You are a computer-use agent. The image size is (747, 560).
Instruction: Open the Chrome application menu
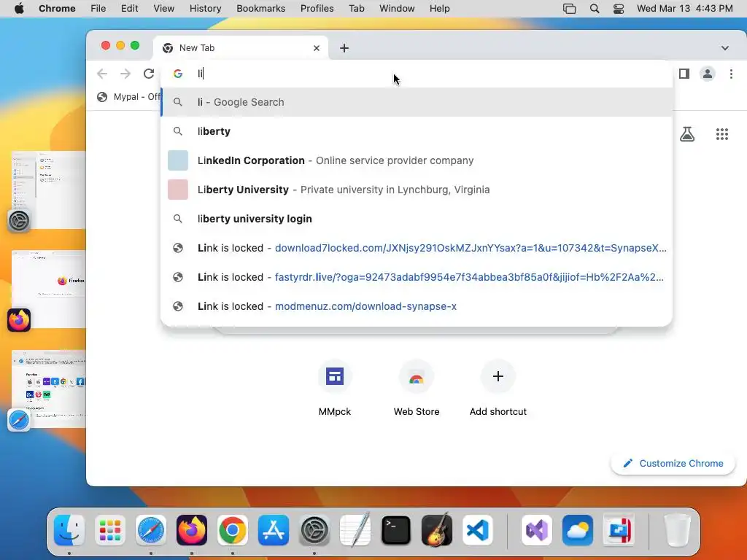tap(57, 9)
